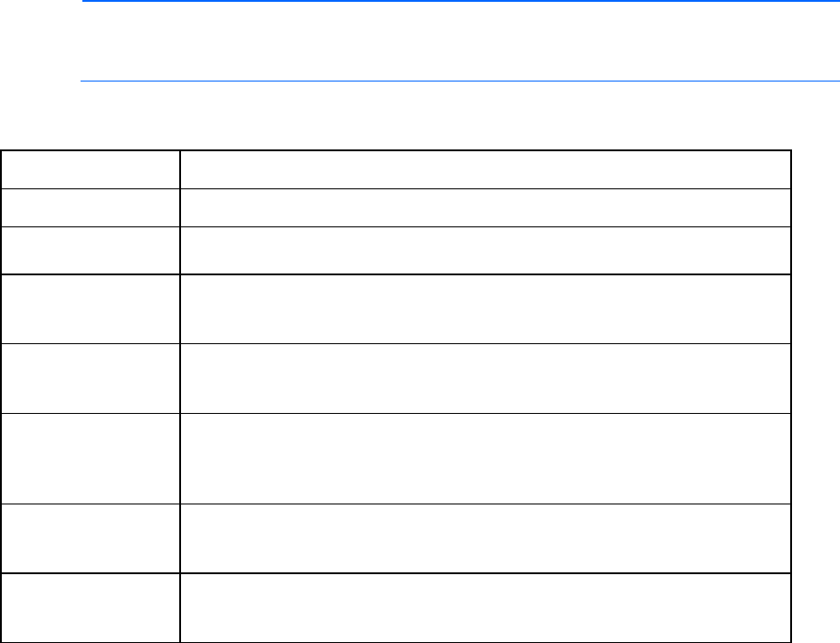
Task: Select the tallest row's right cell
Action: pyautogui.click(x=485, y=458)
